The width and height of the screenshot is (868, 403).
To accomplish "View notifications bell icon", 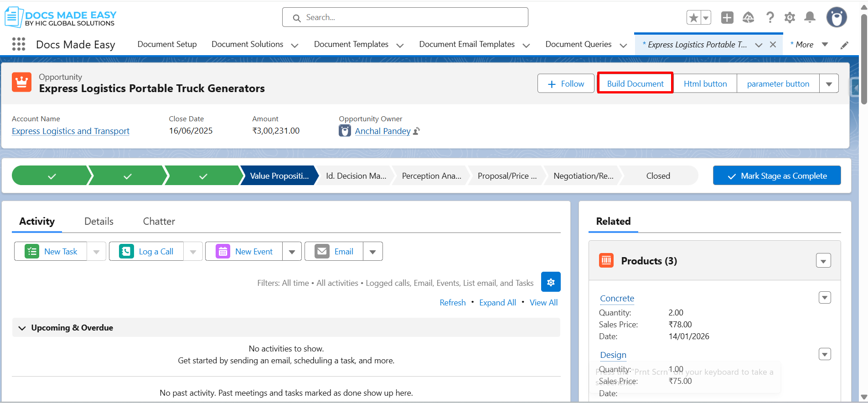I will coord(810,18).
